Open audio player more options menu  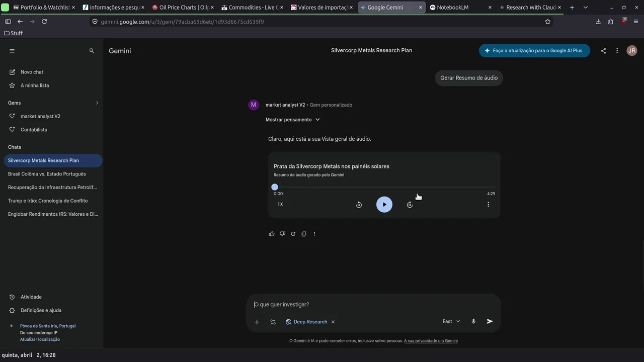click(488, 205)
